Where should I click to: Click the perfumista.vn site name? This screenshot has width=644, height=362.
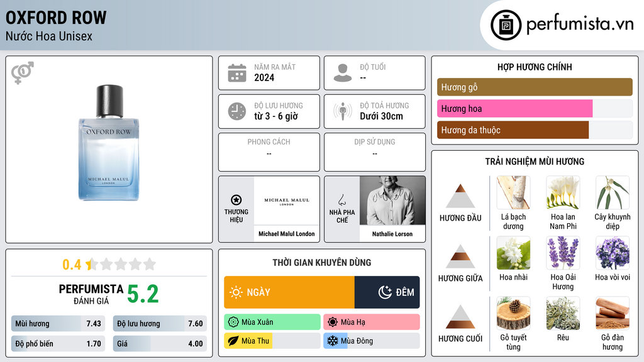pos(580,25)
